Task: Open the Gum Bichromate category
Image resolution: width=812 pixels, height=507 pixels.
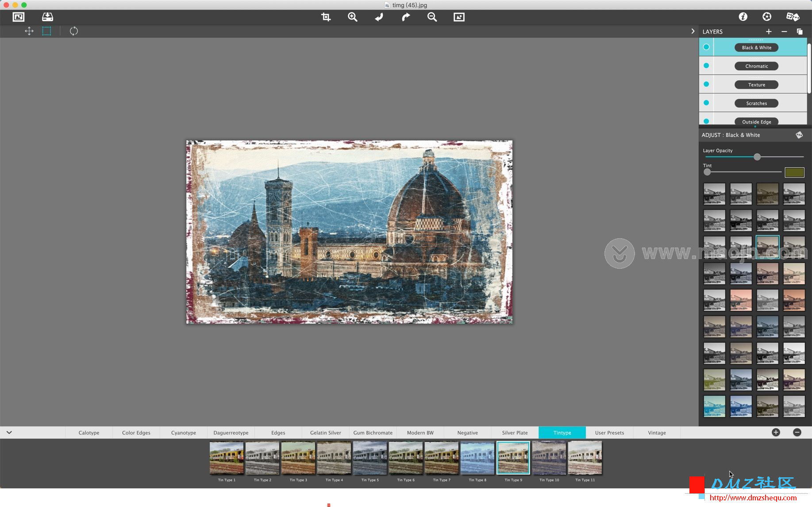Action: click(373, 433)
